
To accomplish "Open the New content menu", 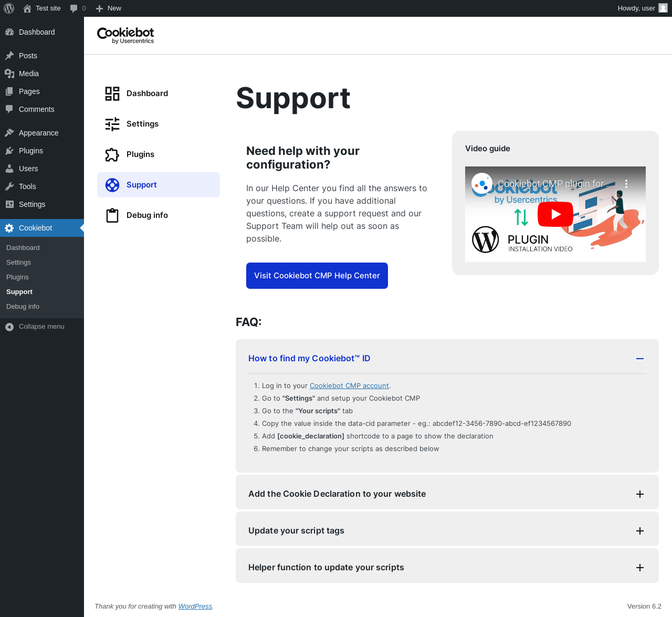I will coord(109,8).
